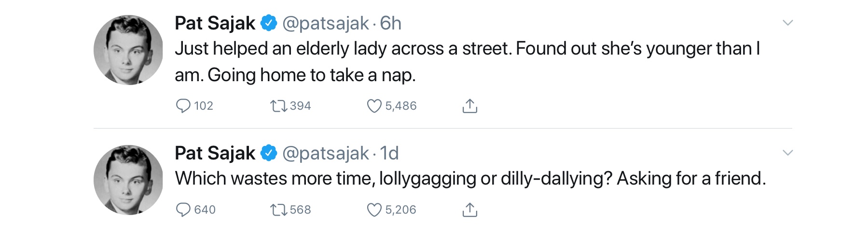Reply to the lollygagging tweet
Viewport: 868px width, 231px height.
[x=183, y=210]
